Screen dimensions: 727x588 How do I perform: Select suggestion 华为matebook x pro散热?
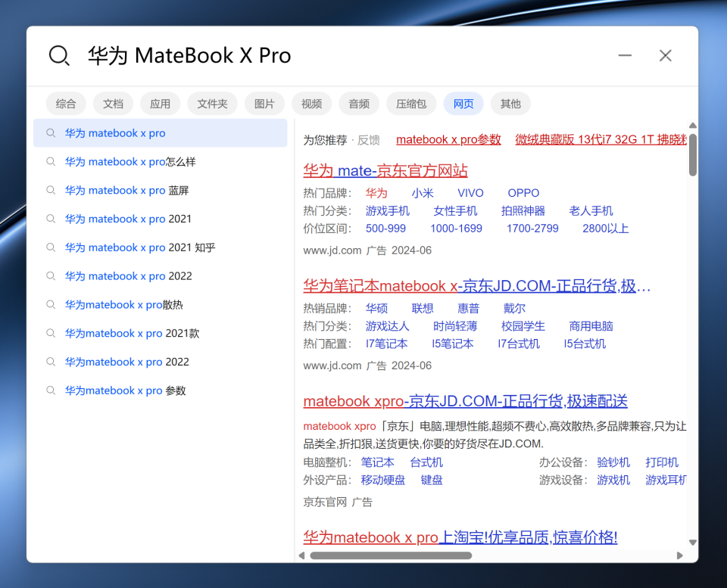161,305
